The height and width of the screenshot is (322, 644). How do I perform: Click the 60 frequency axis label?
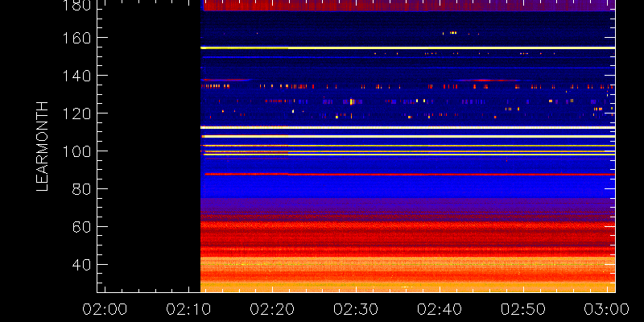click(82, 227)
